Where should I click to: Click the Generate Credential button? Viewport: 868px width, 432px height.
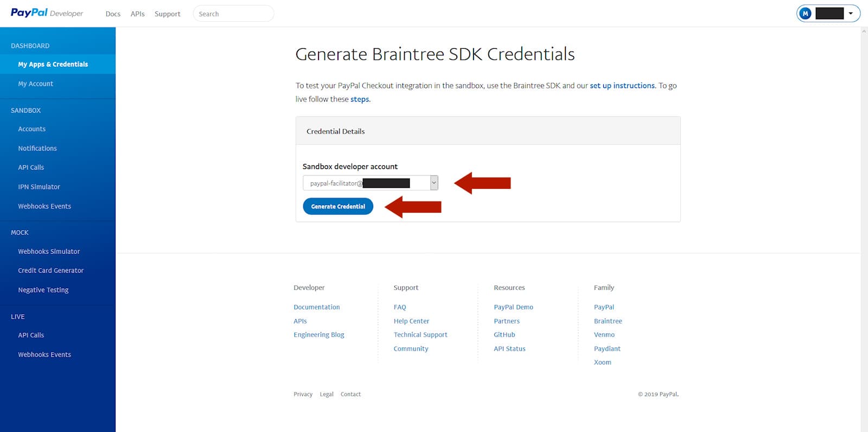point(338,206)
